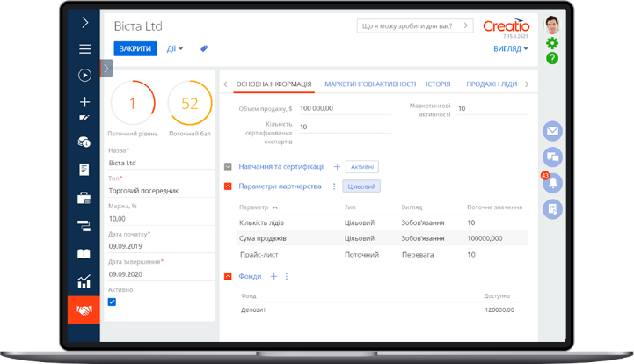Viewport: 634px width, 364px height.
Task: Click the Дата початку field
Action: 161,246
